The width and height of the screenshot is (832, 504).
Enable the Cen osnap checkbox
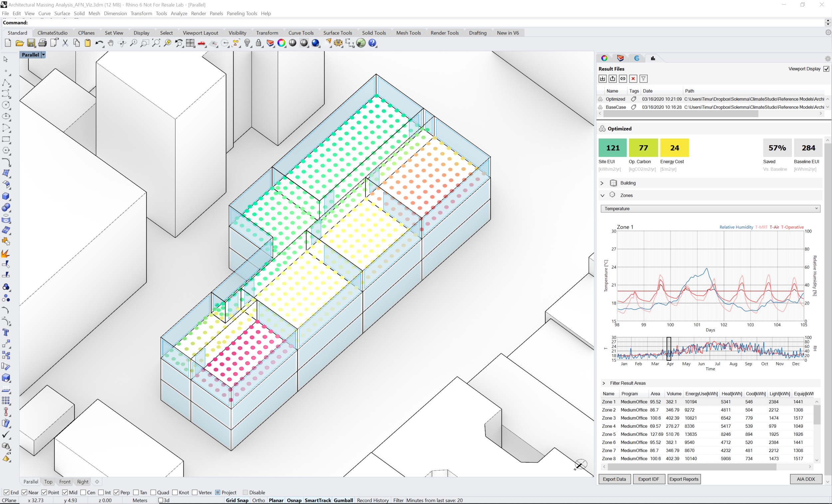tap(84, 492)
